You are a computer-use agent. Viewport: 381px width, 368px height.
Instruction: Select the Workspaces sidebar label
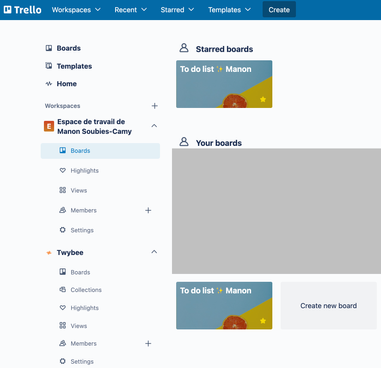63,106
